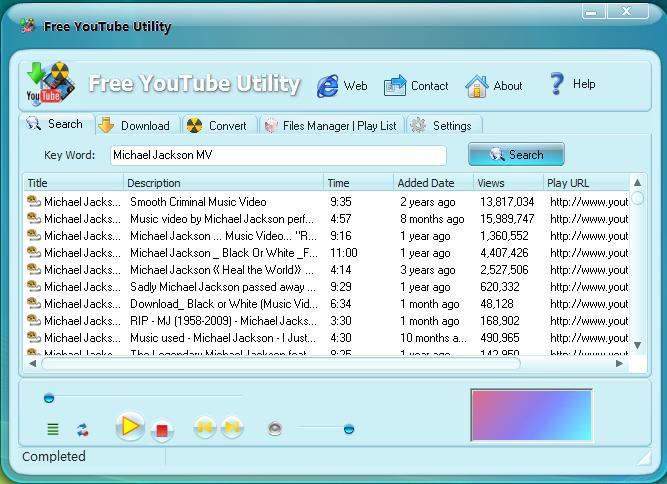Select row with 15,989,747 views
The height and width of the screenshot is (484, 667).
coord(327,219)
